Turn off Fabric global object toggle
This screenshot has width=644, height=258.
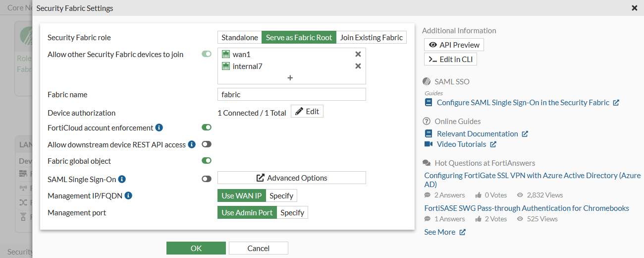pos(207,161)
